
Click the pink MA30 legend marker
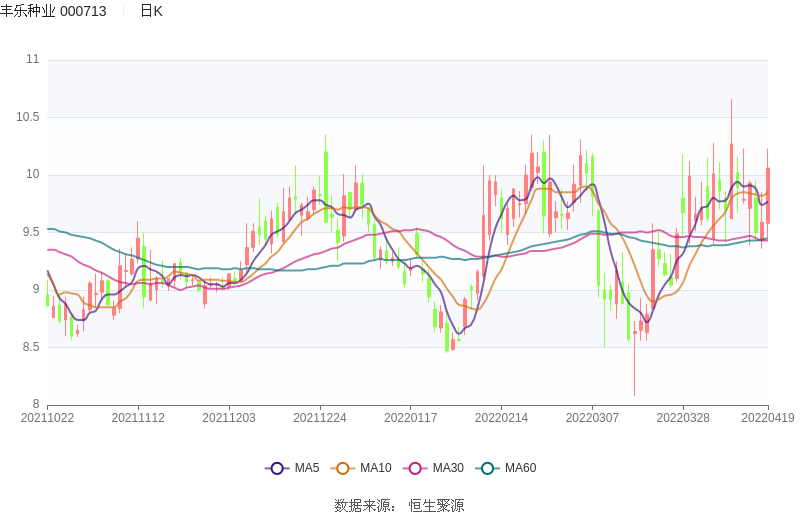[416, 468]
